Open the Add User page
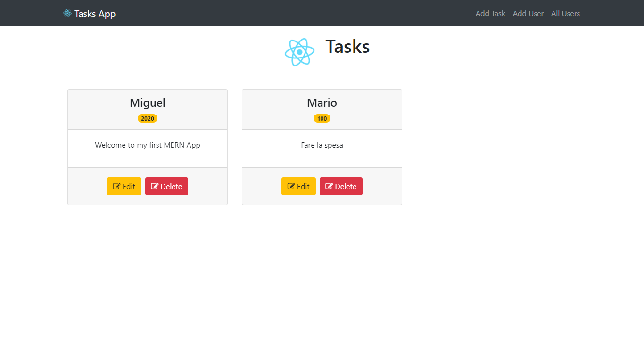The image size is (644, 362). point(528,14)
